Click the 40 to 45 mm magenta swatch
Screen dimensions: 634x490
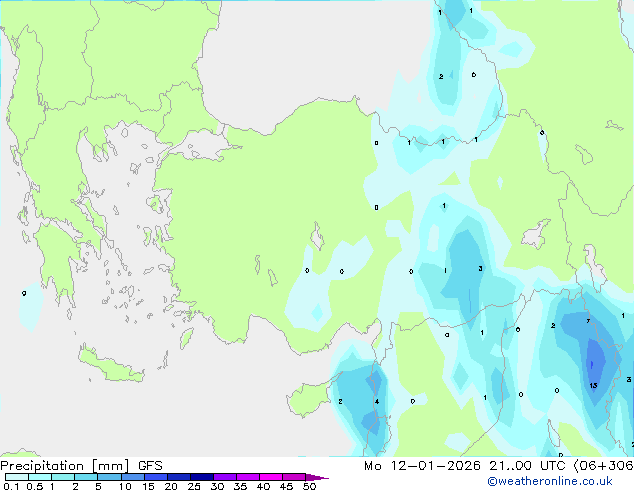click(x=271, y=477)
